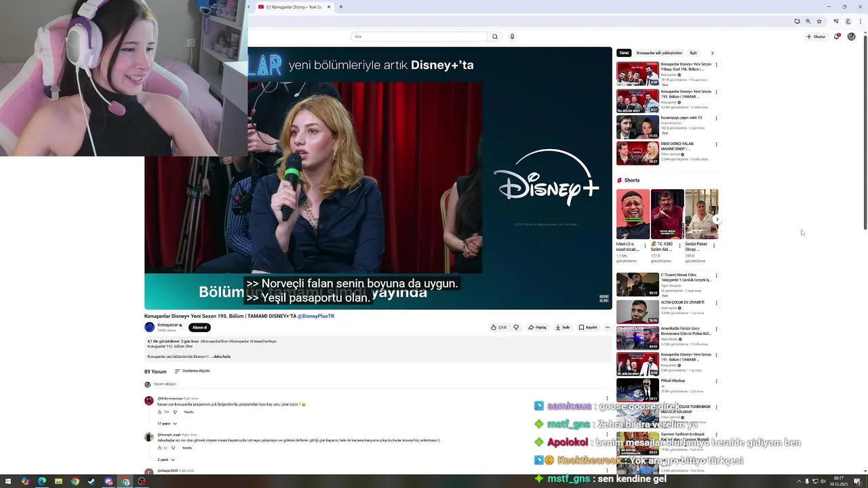868x488 pixels.
Task: Open the ALTIN ÇOCUK EV ZİYARETİ video
Action: click(637, 311)
